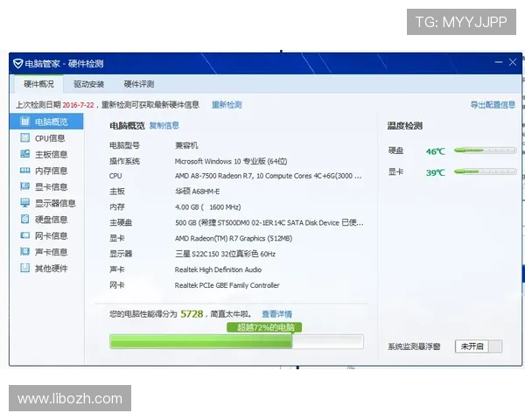Screen dimensions: 525x420
Task: Click the 硬盘 temperature bar
Action: tap(485, 150)
